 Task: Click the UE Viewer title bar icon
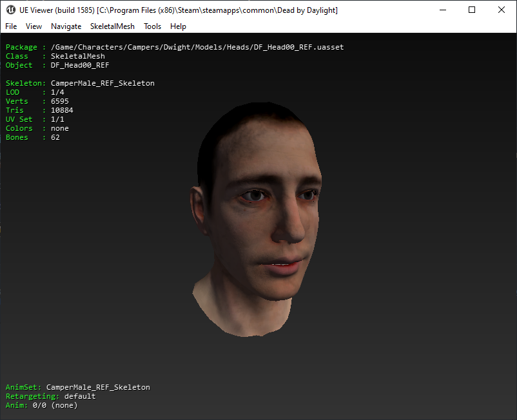pos(11,10)
